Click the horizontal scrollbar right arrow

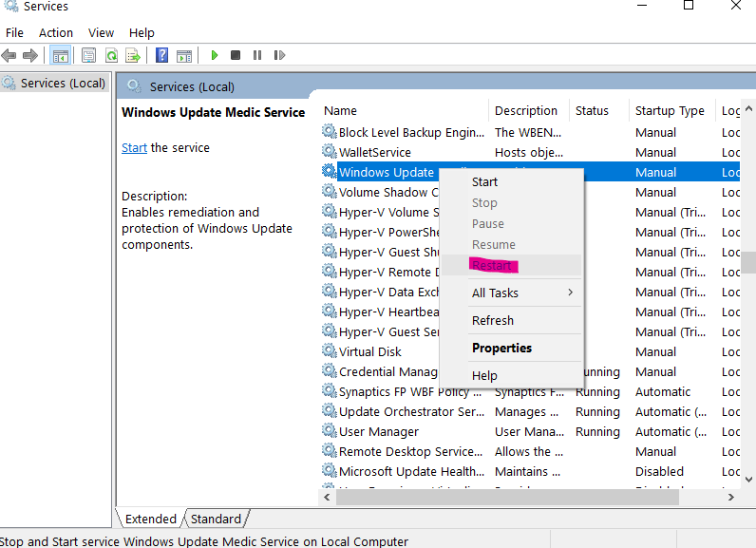click(731, 497)
